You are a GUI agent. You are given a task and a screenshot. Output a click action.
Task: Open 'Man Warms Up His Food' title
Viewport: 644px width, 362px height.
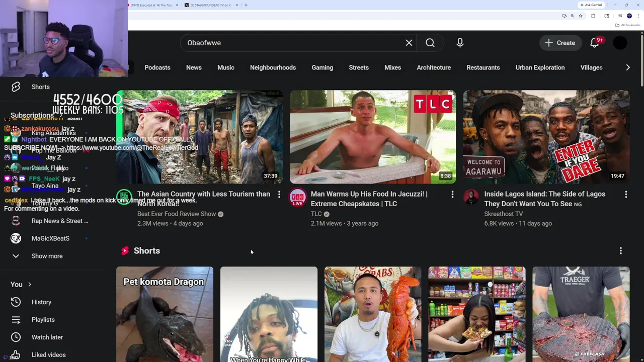[x=369, y=199]
